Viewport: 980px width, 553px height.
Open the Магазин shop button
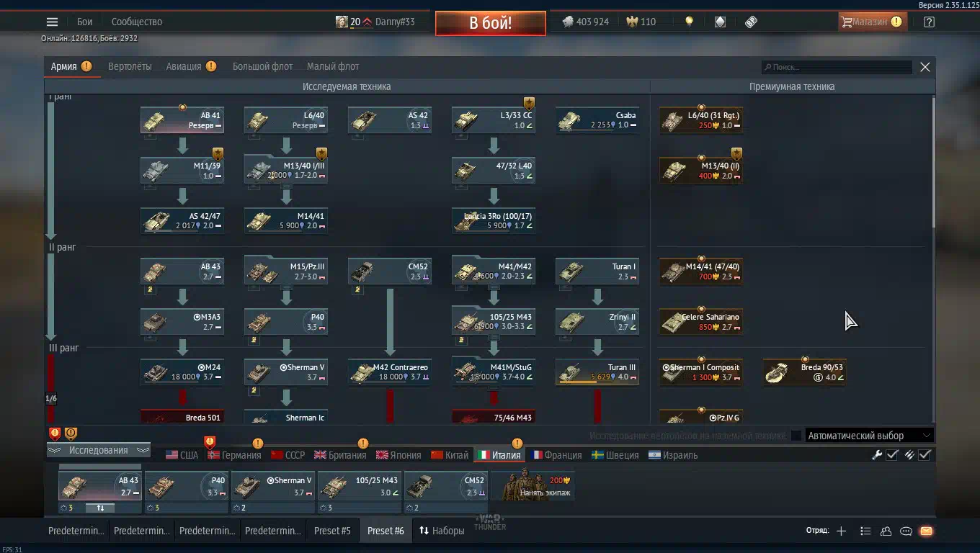(x=872, y=22)
